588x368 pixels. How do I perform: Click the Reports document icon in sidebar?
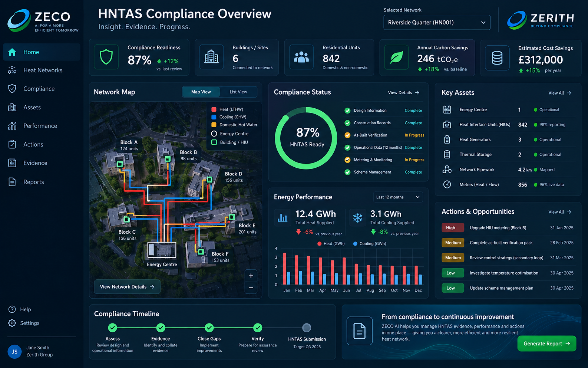(x=12, y=182)
